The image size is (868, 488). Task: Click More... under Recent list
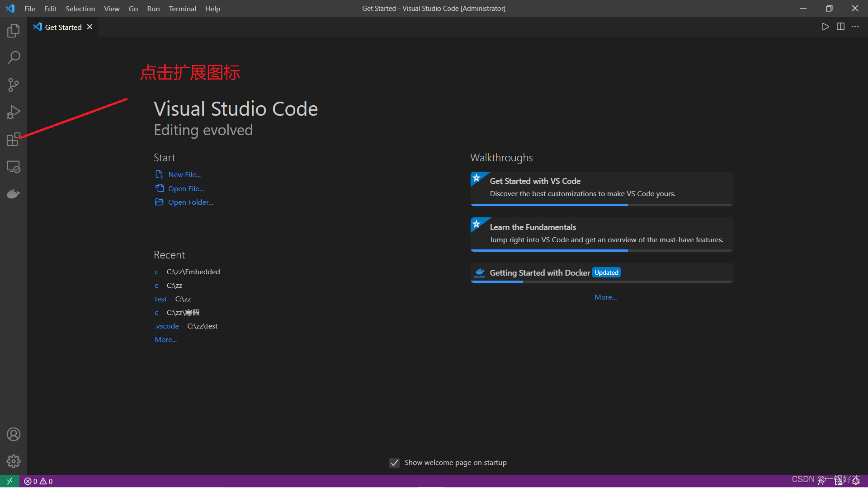coord(165,339)
